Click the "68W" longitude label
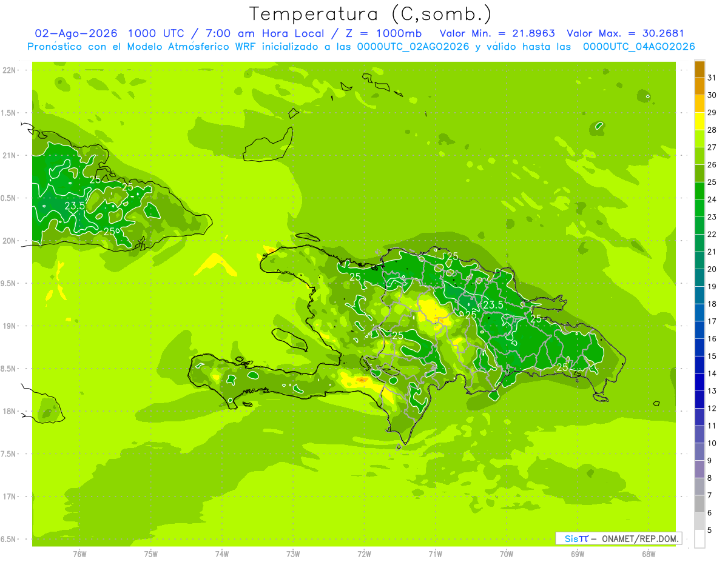The height and width of the screenshot is (562, 728). click(x=649, y=554)
